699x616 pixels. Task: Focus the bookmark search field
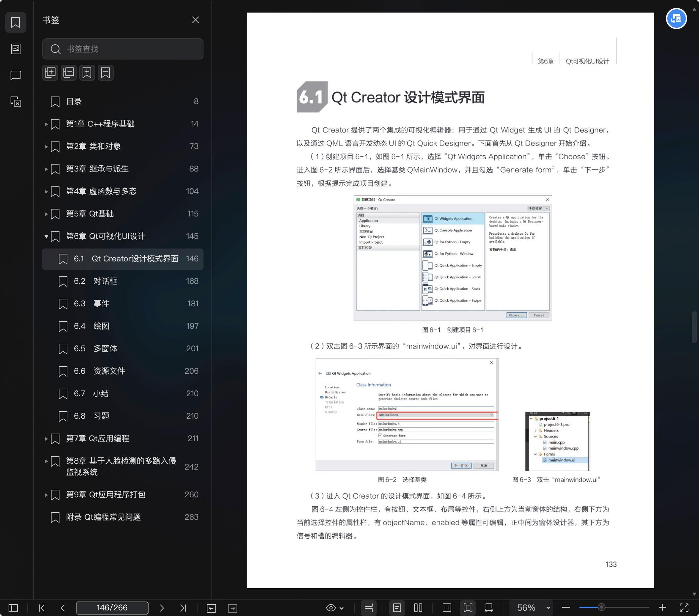click(123, 49)
